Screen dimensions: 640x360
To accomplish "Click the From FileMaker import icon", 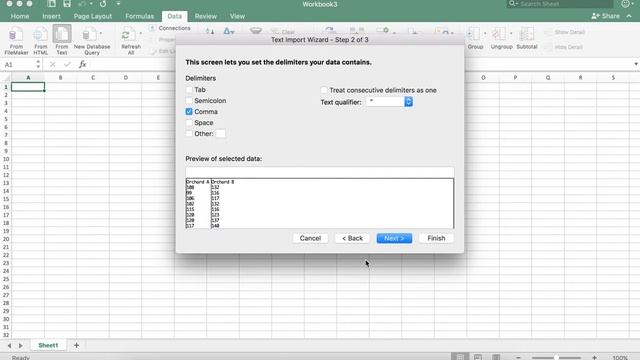I will pyautogui.click(x=16, y=35).
